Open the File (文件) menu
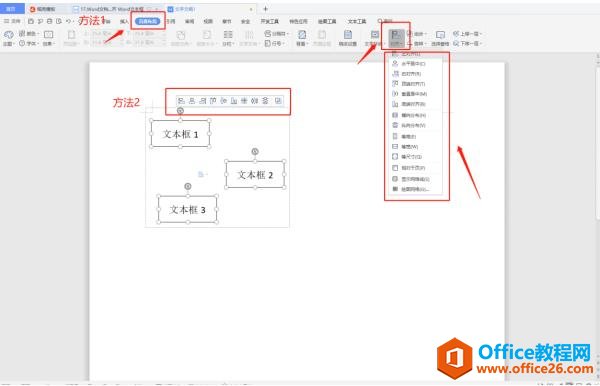600x386 pixels. [x=12, y=21]
